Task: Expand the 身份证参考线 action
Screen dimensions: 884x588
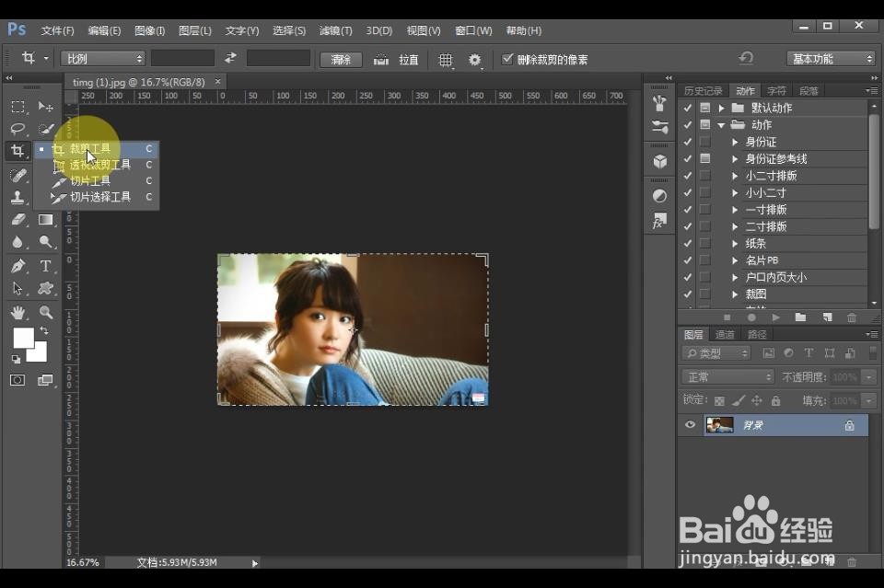Action: tap(735, 159)
